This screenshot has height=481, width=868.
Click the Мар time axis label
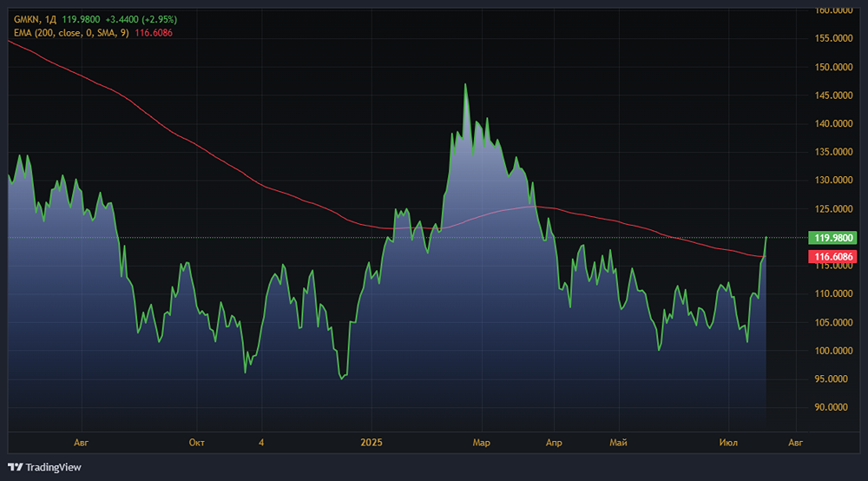coord(481,442)
